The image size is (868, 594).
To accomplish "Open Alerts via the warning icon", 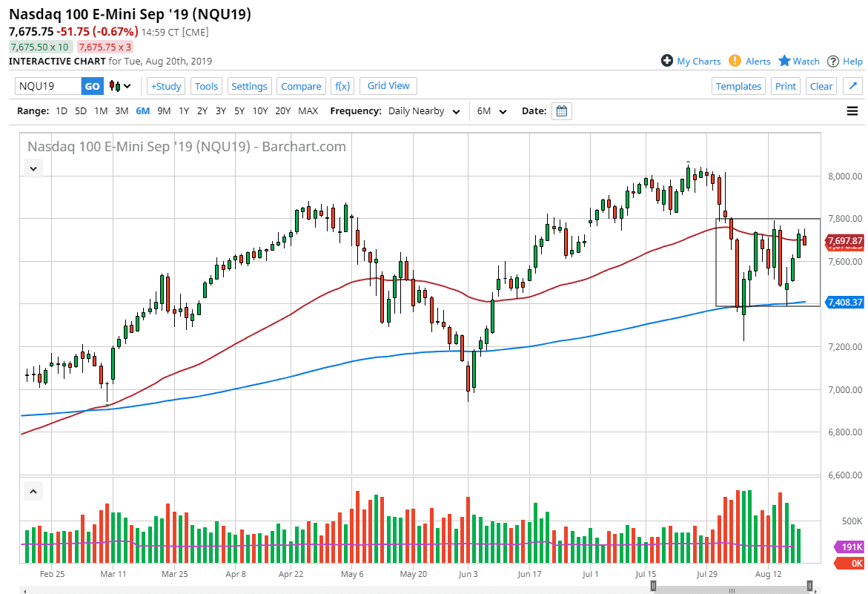I will click(x=735, y=61).
